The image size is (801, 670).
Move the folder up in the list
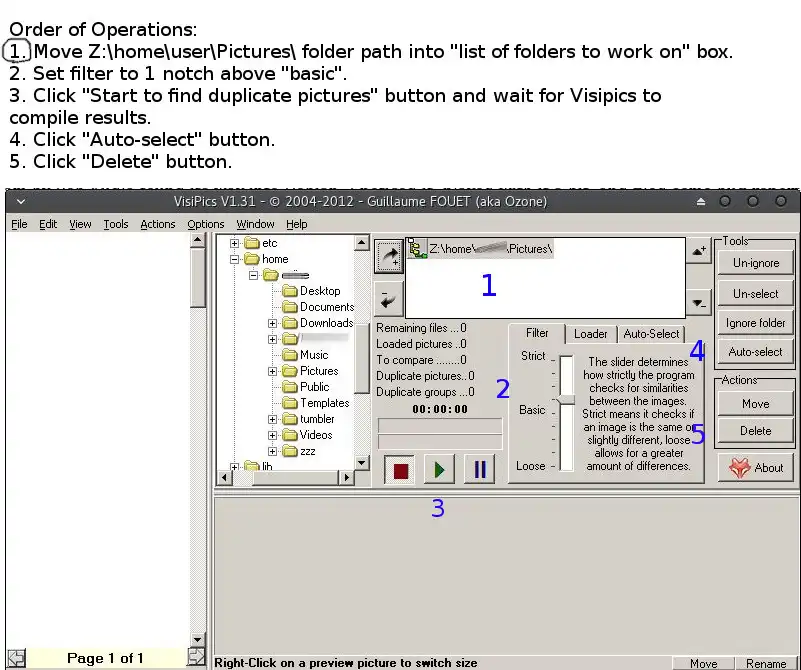point(698,251)
